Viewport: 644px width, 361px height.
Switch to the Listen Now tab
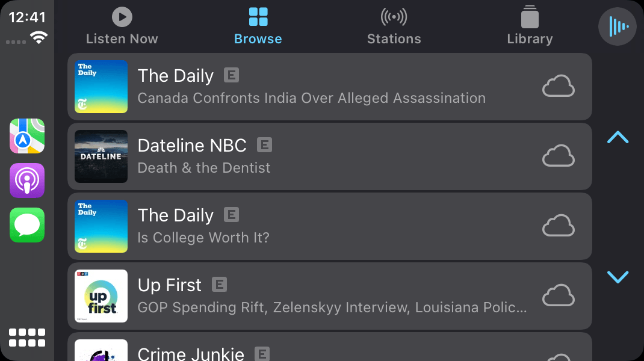coord(122,27)
